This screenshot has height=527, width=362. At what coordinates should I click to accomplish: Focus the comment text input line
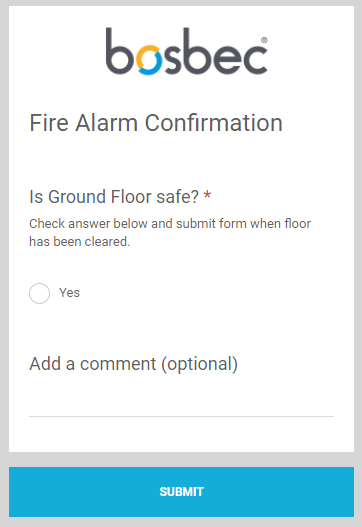(182, 404)
